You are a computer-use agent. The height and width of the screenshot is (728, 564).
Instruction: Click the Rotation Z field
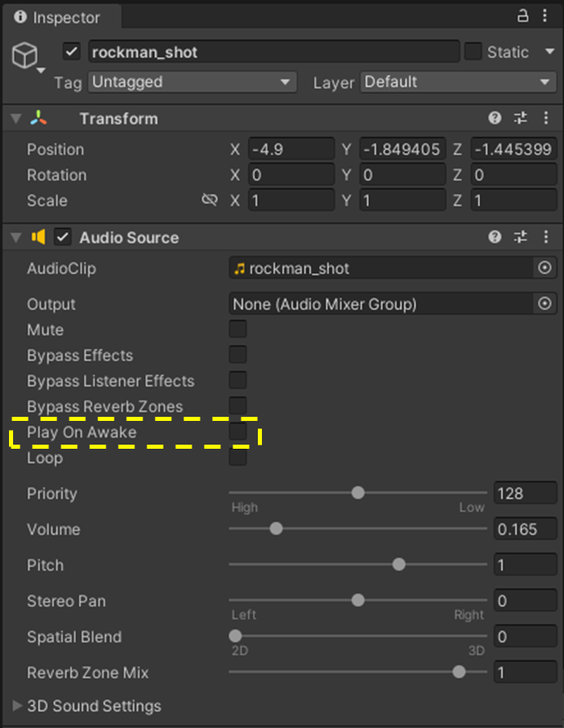click(x=514, y=174)
